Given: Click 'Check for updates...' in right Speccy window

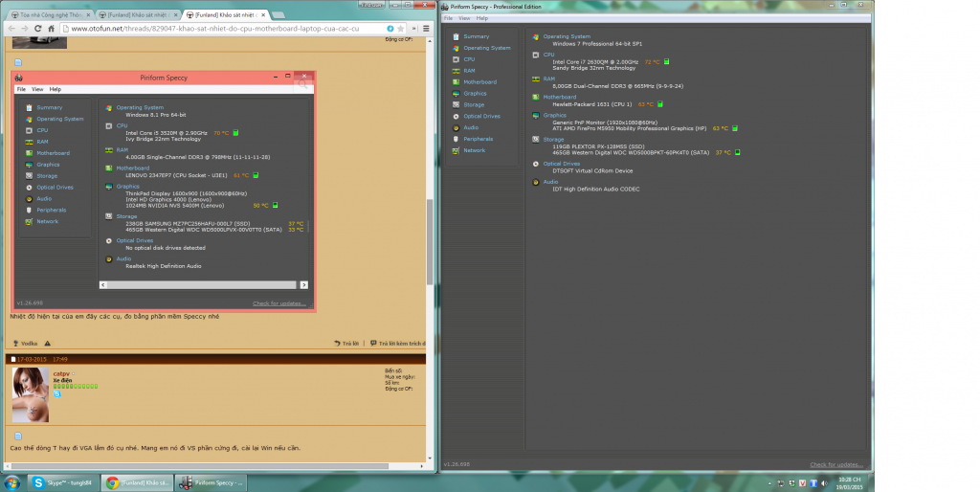Looking at the screenshot, I should (x=836, y=464).
